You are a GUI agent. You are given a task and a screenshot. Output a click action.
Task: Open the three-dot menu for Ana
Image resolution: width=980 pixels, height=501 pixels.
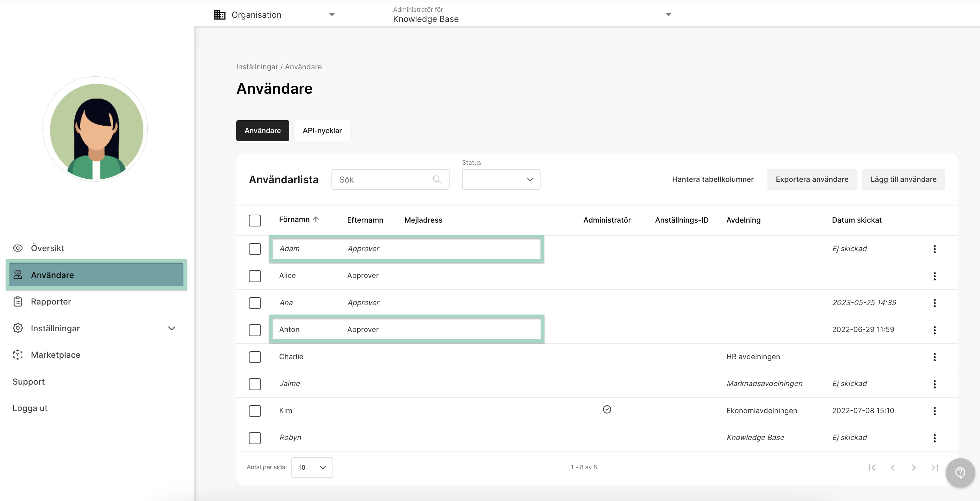(x=934, y=303)
